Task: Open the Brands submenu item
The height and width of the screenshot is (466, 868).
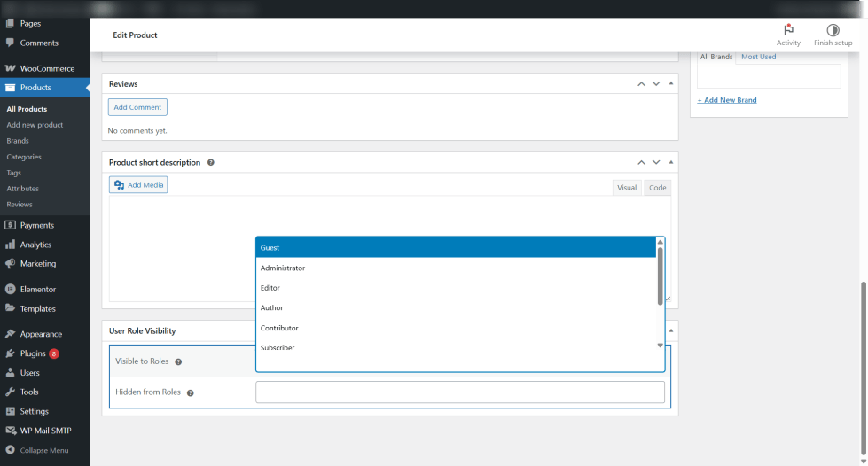Action: (x=18, y=141)
